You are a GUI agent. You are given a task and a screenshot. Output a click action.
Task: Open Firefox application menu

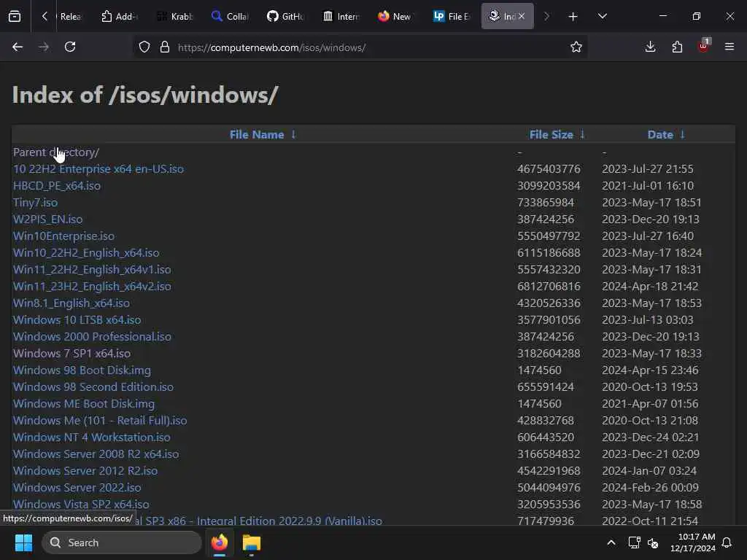pyautogui.click(x=729, y=47)
